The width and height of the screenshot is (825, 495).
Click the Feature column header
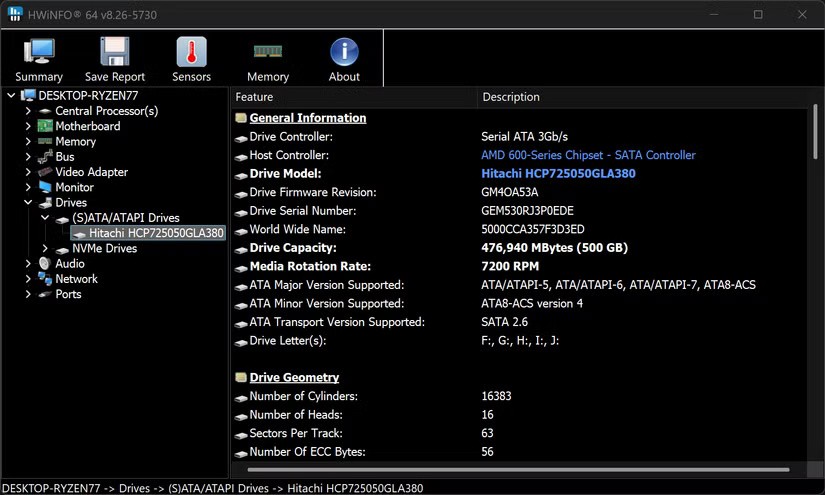pyautogui.click(x=255, y=97)
